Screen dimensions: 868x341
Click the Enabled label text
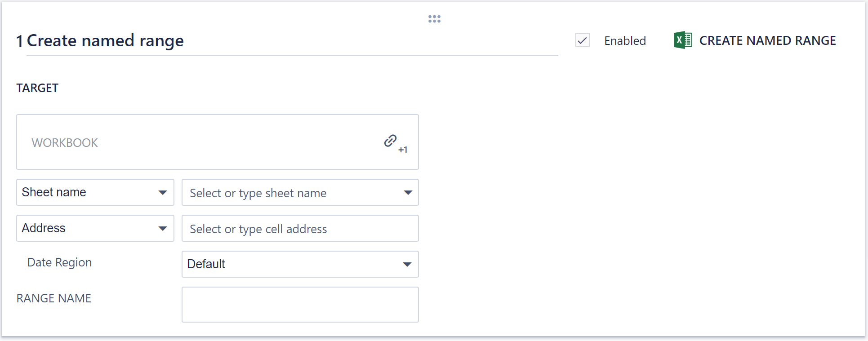tap(625, 41)
